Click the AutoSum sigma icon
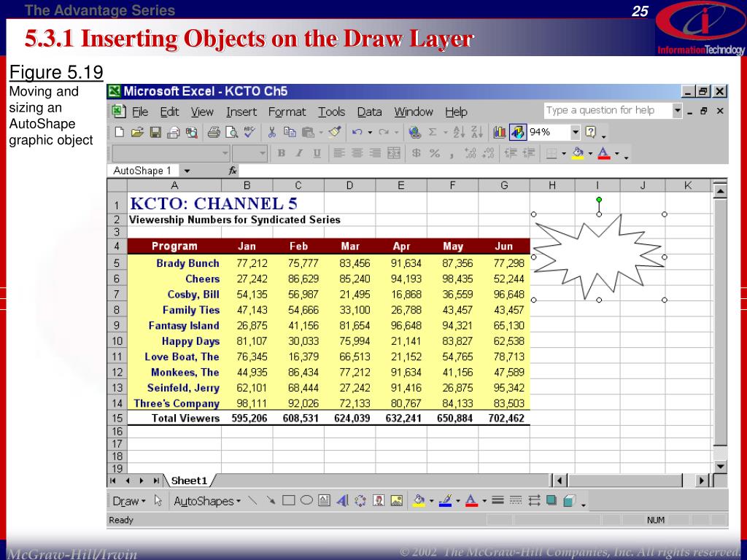Screen dimensions: 747x560 click(432, 132)
